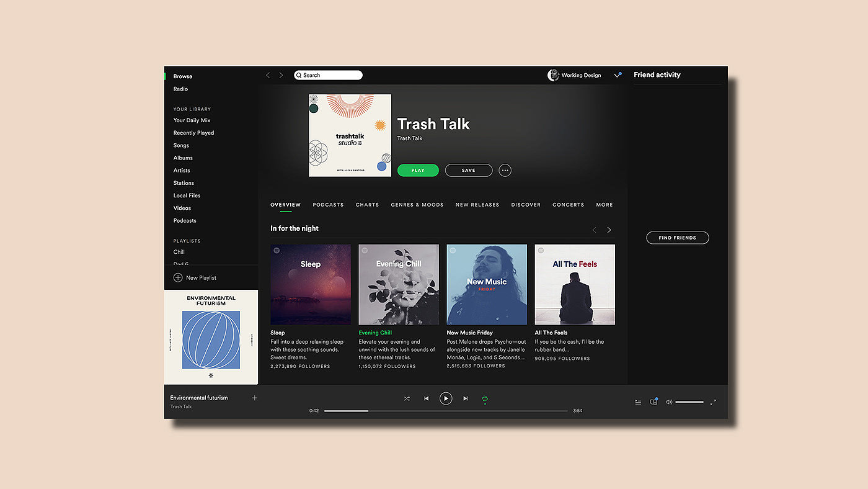The height and width of the screenshot is (489, 868).
Task: Open the user menu dropdown arrow
Action: click(x=618, y=75)
